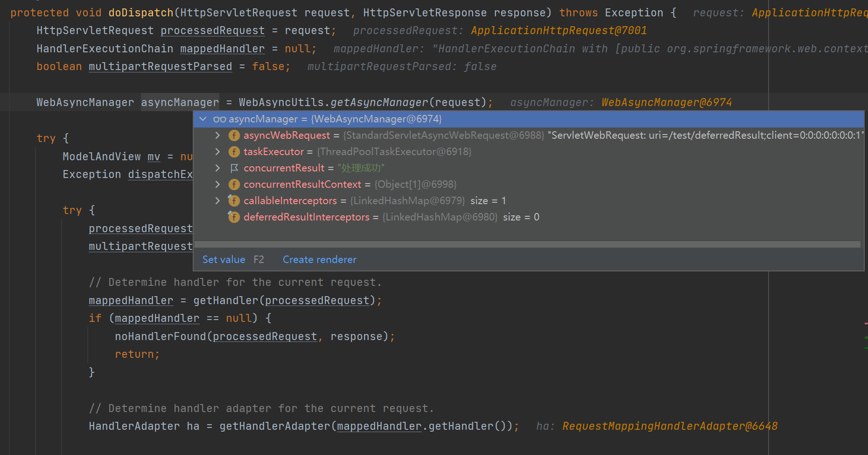Viewport: 868px width, 455px height.
Task: Click the LinkedHashMap@6980 value
Action: tap(440, 217)
